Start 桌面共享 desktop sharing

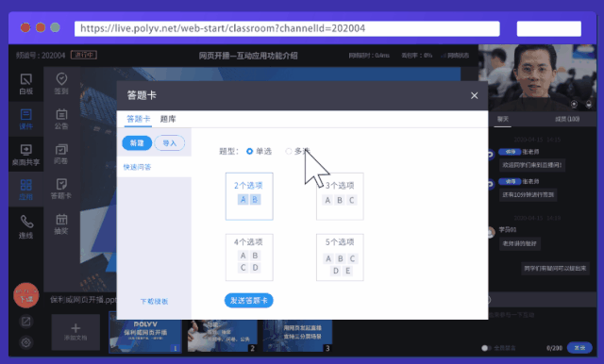(x=26, y=155)
